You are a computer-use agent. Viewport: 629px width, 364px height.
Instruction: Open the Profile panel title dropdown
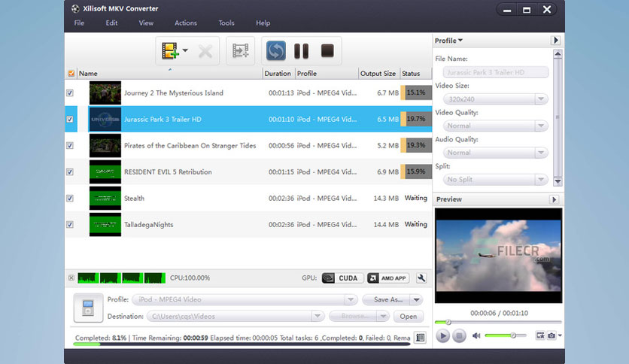click(449, 41)
